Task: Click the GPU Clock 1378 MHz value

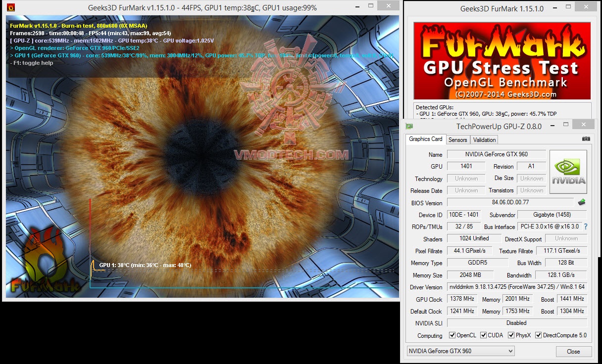Action: pyautogui.click(x=462, y=299)
